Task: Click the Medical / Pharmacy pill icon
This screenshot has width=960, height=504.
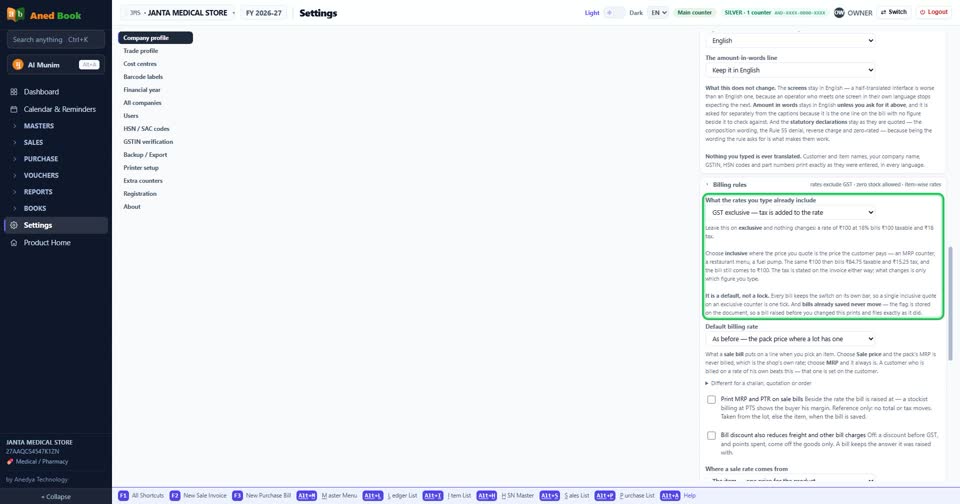Action: 10,462
